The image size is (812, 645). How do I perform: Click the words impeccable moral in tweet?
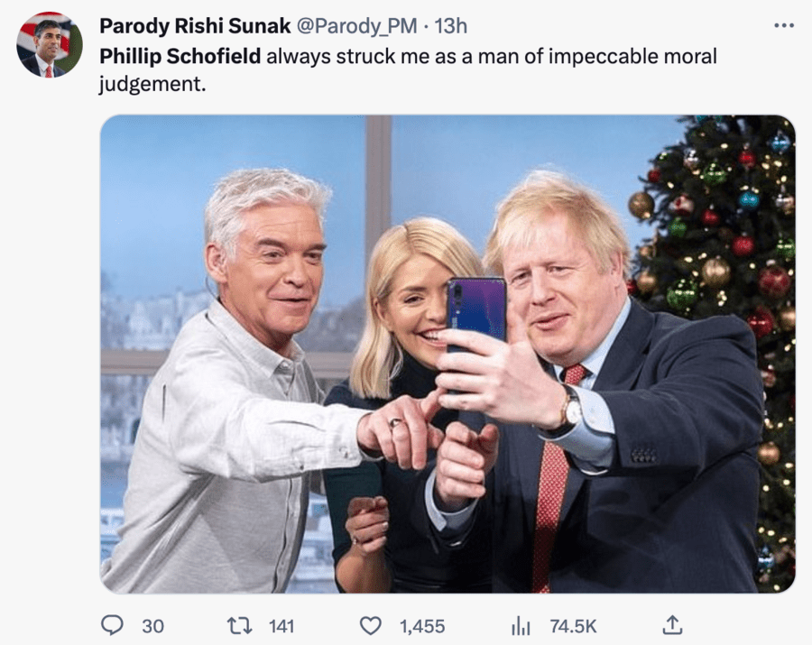632,57
